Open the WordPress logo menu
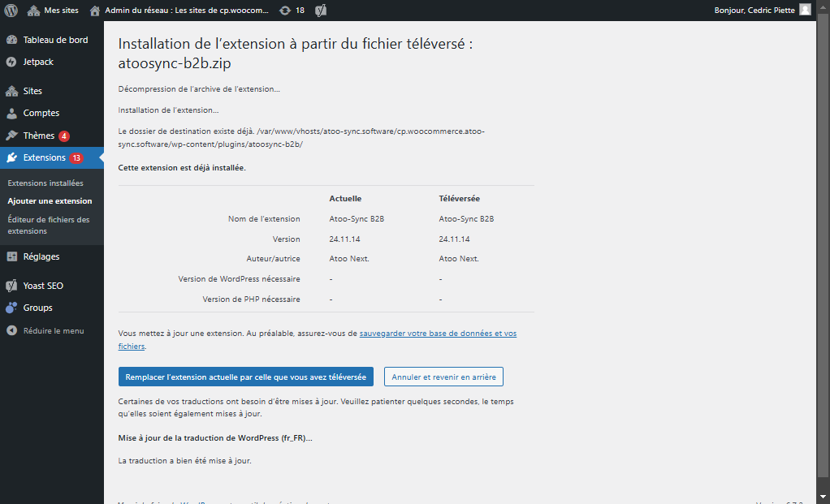This screenshot has width=830, height=504. (x=11, y=10)
